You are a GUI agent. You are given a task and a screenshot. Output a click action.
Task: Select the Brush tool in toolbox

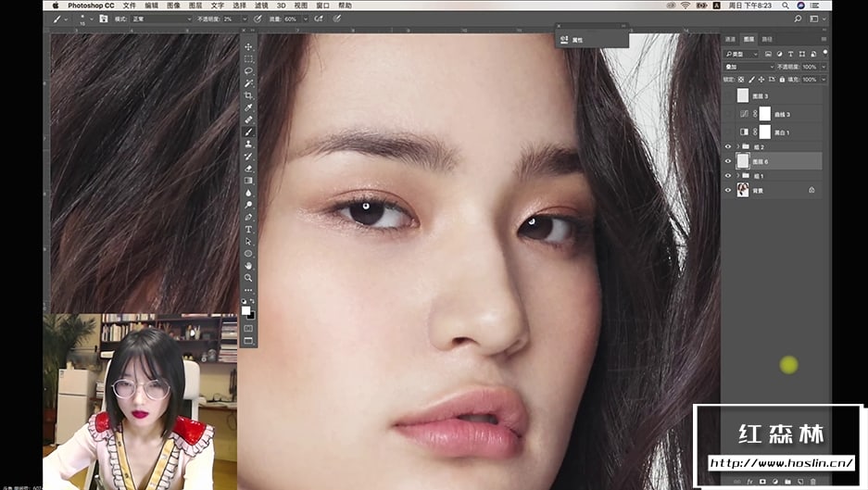click(248, 132)
